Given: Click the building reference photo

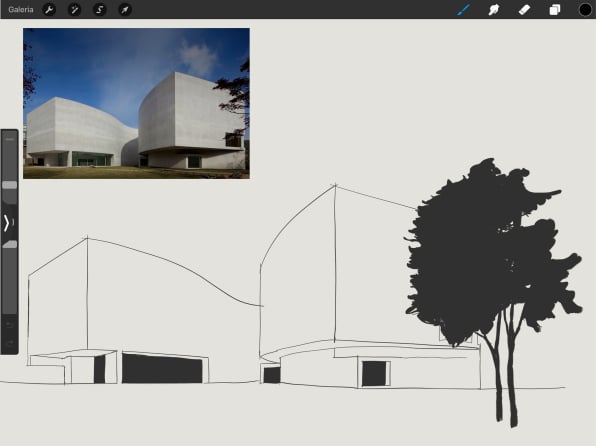Looking at the screenshot, I should (136, 103).
